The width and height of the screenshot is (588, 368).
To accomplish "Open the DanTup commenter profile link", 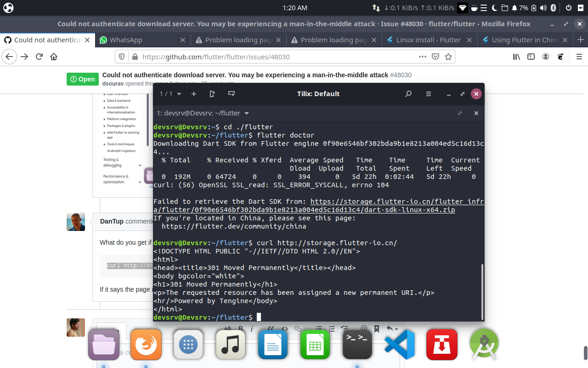I will [x=112, y=221].
